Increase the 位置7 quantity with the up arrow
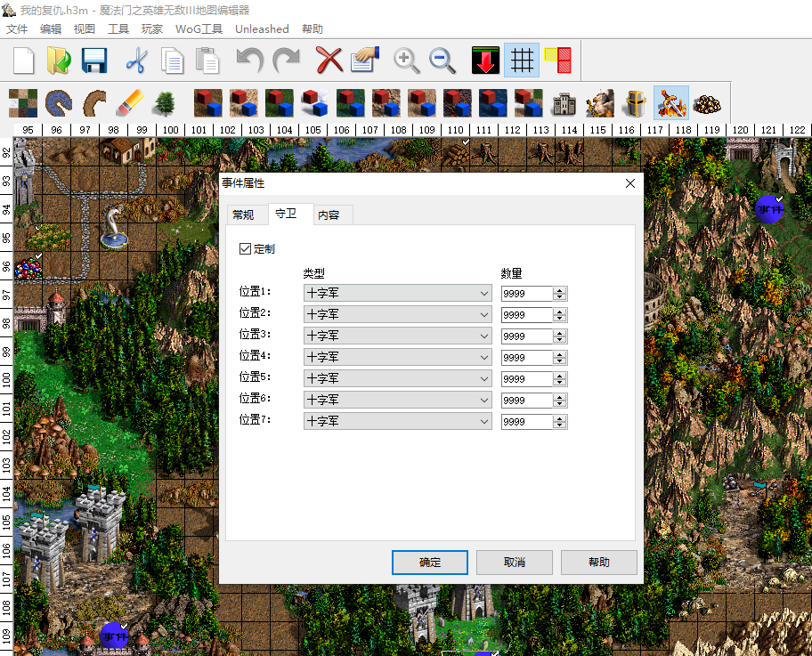 559,418
